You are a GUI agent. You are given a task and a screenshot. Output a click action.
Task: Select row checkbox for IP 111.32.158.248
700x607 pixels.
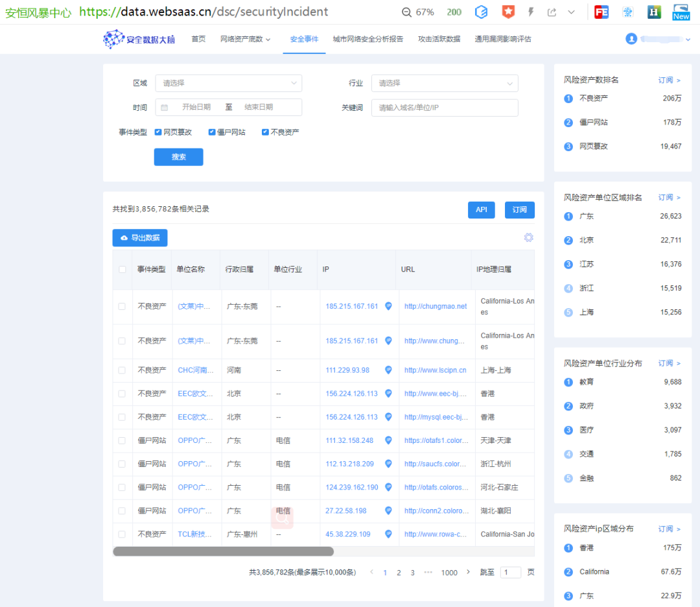click(122, 440)
